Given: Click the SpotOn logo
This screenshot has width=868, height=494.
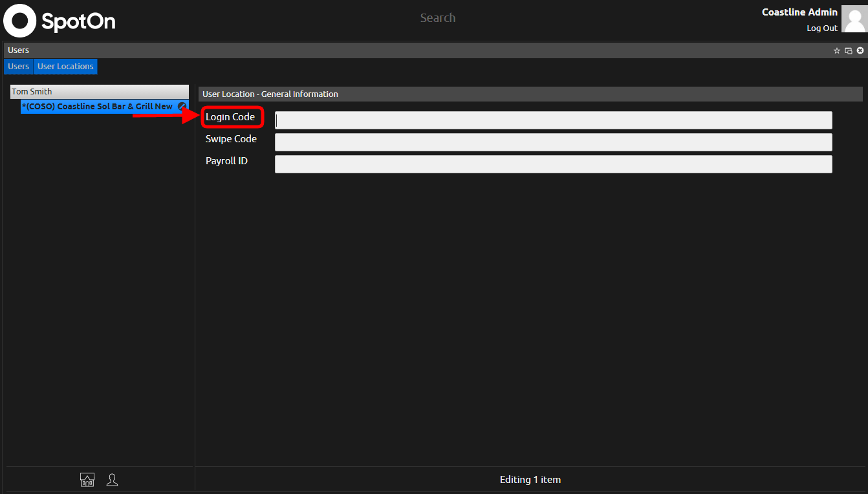Looking at the screenshot, I should point(60,21).
